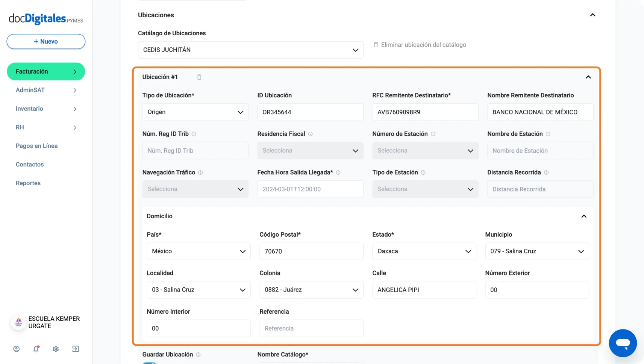Screen dimensions: 644x364
Task: Go to Pagos en Línea
Action: point(36,146)
